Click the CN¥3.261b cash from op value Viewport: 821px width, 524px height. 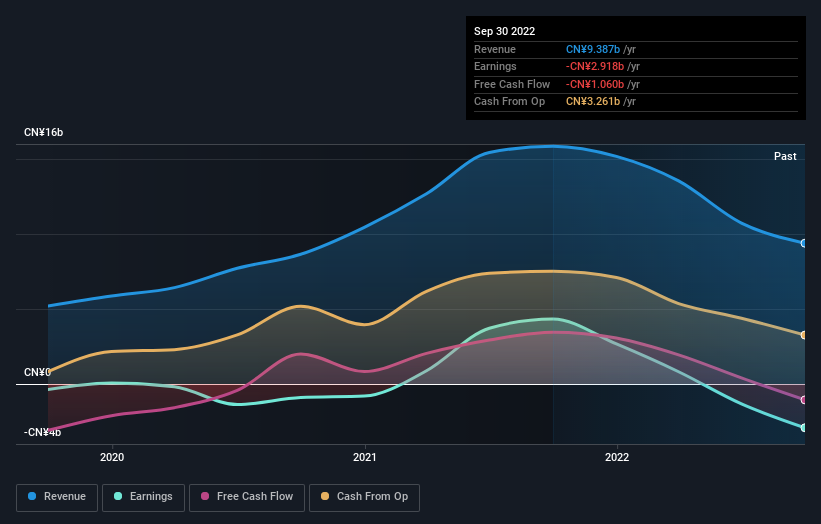tap(595, 101)
